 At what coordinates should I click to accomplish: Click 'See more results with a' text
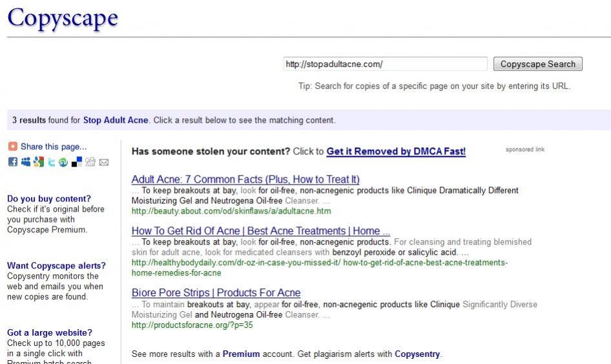pos(176,354)
